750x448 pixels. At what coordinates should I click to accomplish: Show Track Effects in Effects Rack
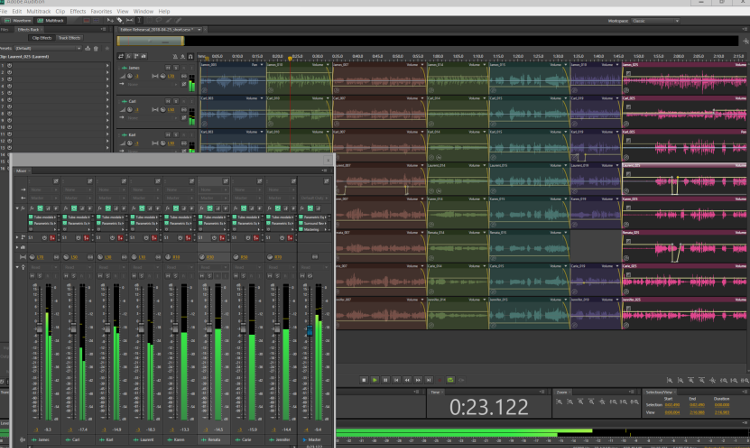(70, 38)
